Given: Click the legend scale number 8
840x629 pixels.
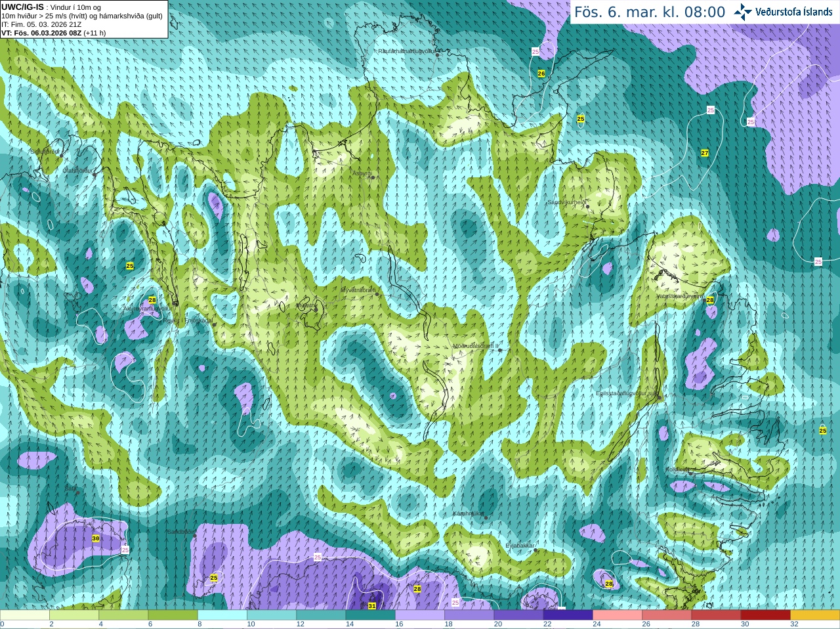Looking at the screenshot, I should click(200, 624).
